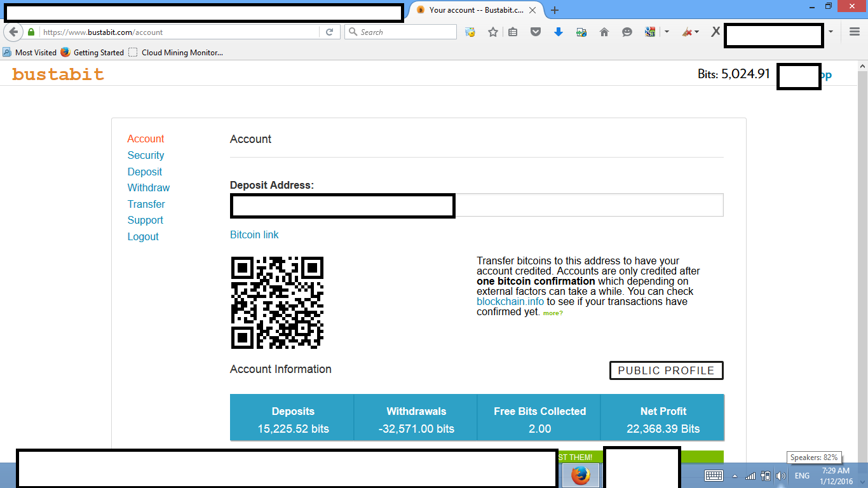Click the URL address bar

pos(180,32)
